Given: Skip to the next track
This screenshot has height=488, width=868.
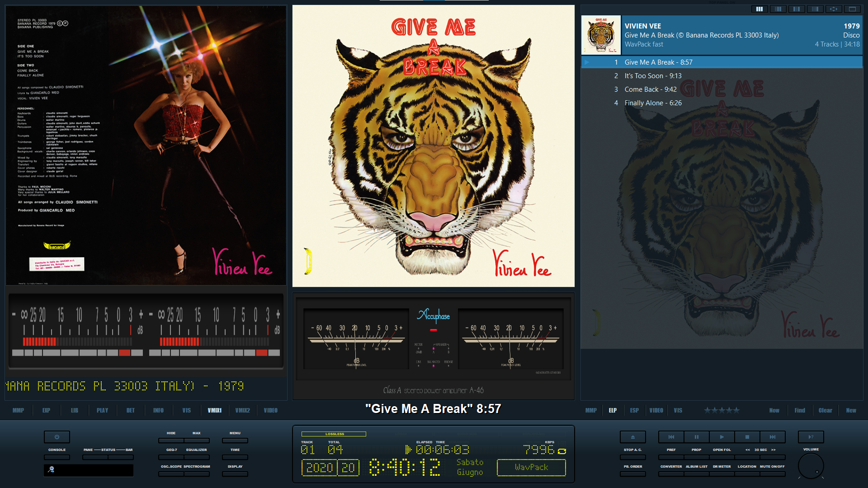Looking at the screenshot, I should coord(773,437).
